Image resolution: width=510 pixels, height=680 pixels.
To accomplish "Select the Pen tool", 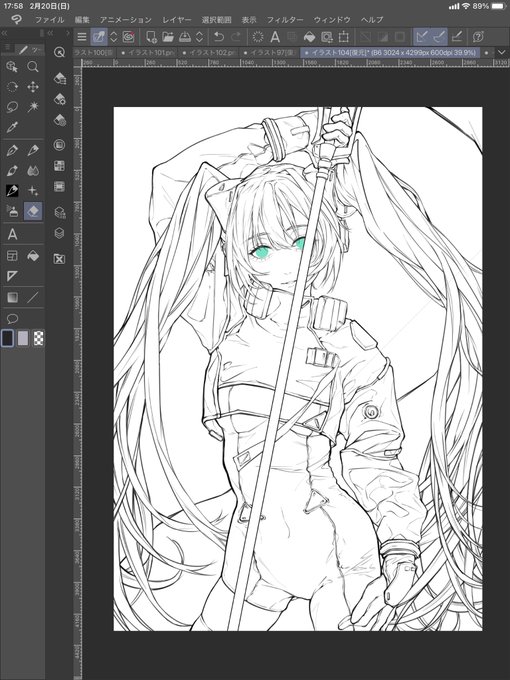I will tap(12, 150).
